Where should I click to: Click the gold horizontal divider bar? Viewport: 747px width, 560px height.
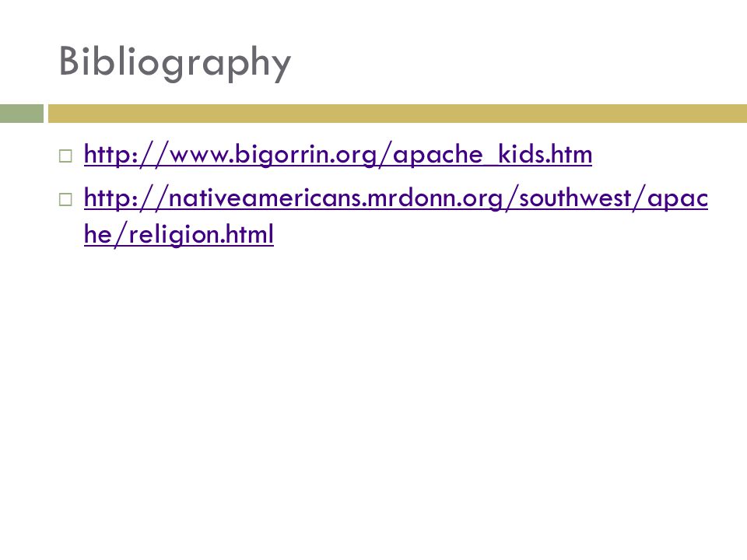pos(398,114)
